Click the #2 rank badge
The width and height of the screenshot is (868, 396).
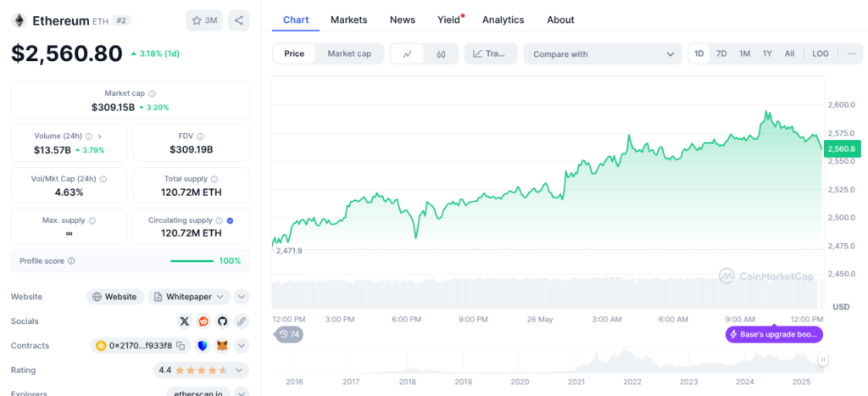(x=121, y=20)
